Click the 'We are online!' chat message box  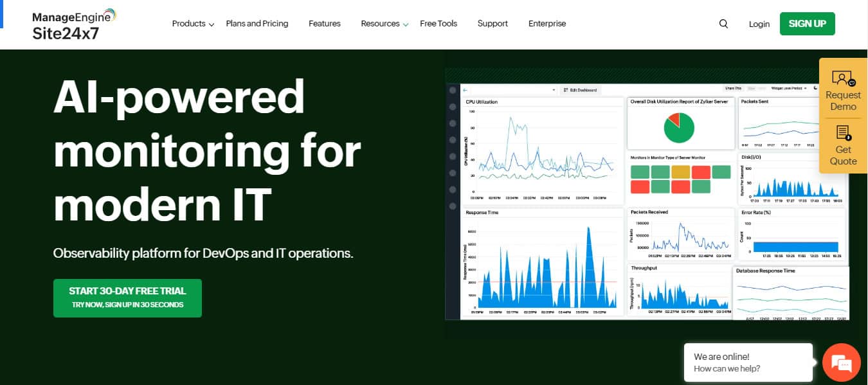[x=748, y=363]
